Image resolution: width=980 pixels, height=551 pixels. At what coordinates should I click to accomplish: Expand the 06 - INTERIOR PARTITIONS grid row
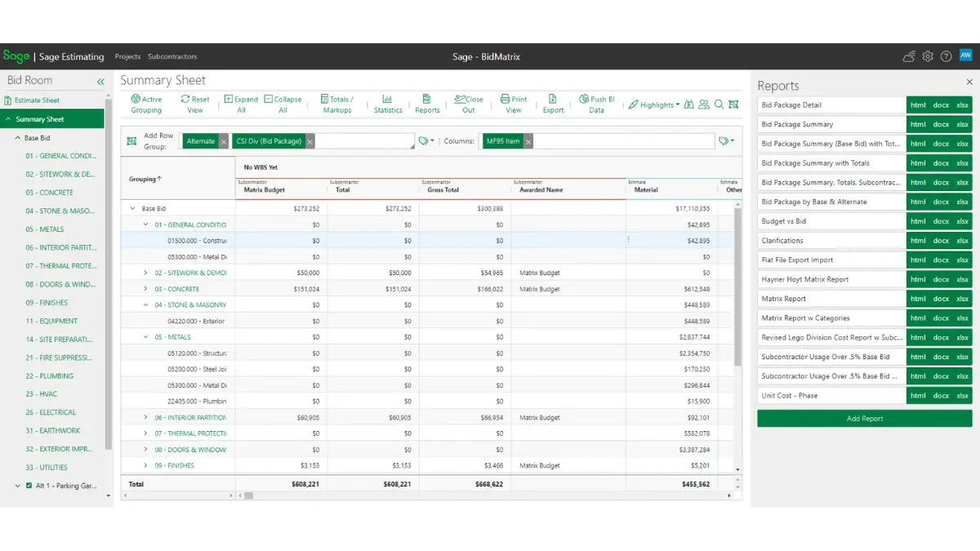[146, 417]
